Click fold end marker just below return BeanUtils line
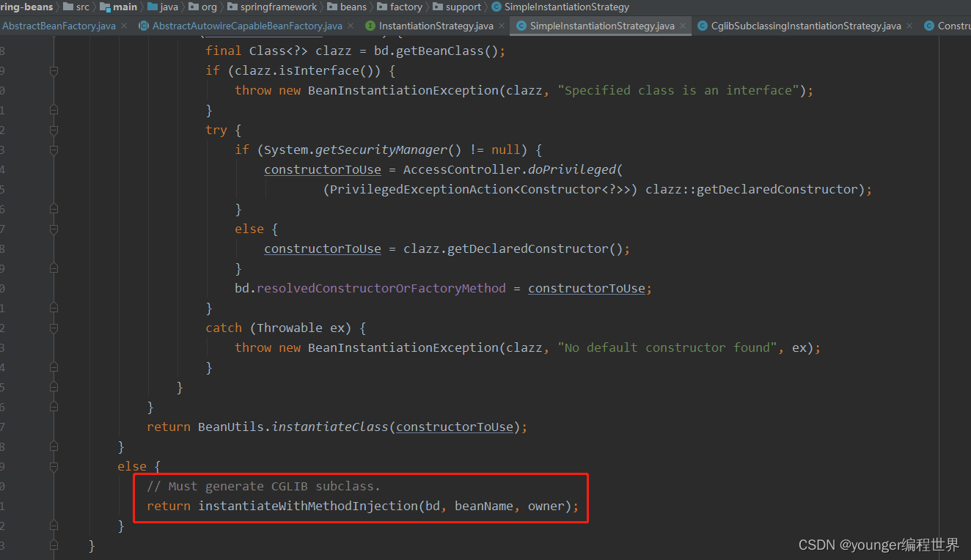The image size is (971, 560). click(x=54, y=446)
